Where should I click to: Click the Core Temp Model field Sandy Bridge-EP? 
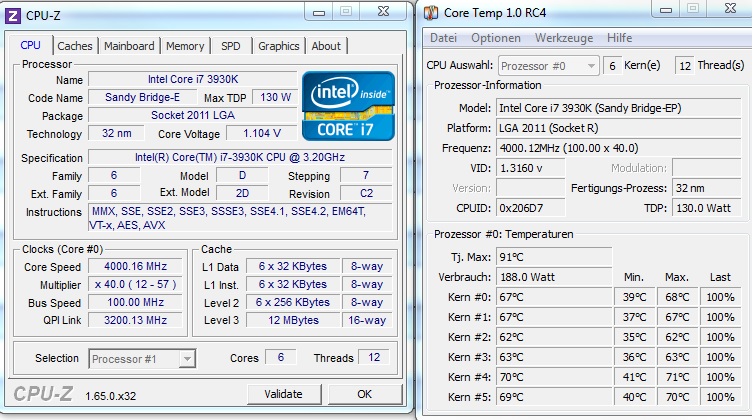click(x=619, y=108)
